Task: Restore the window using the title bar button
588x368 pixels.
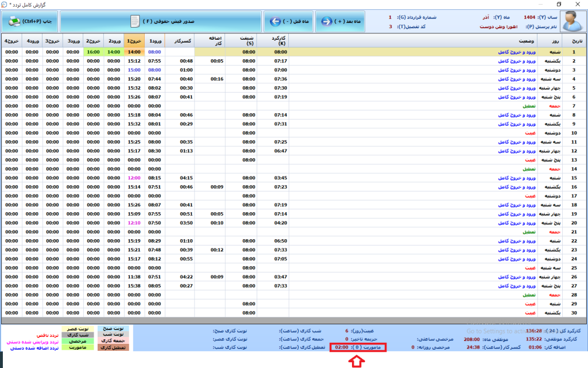Action: click(x=558, y=4)
